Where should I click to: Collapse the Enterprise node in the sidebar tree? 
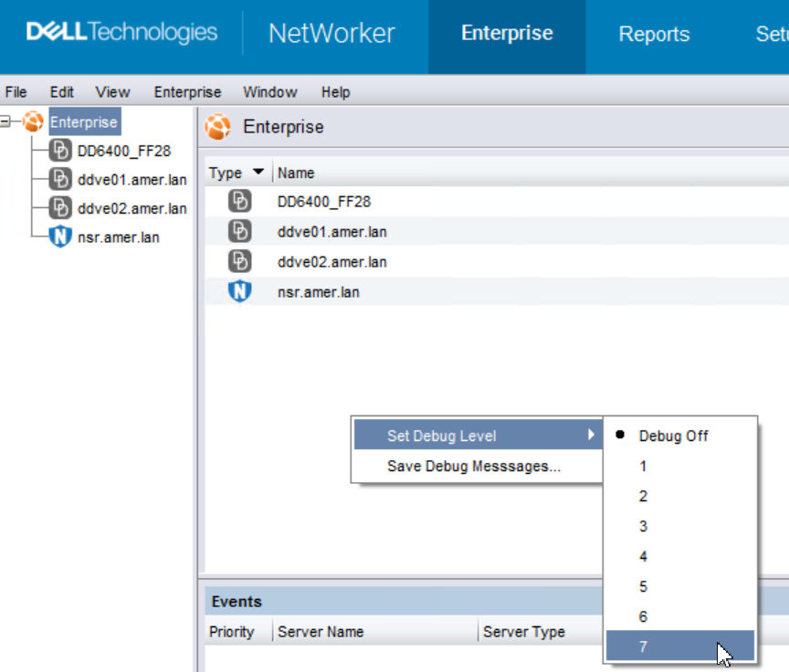[x=6, y=121]
